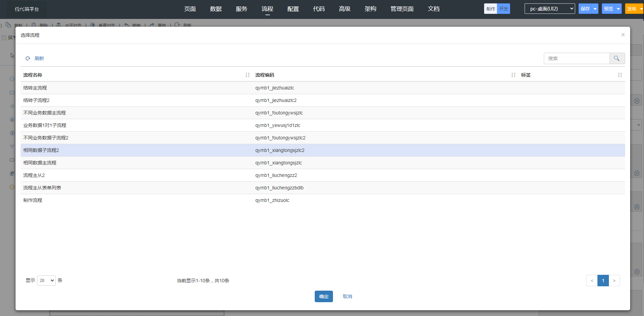Switch to 开发 mode toggle
The image size is (644, 316).
tap(503, 9)
